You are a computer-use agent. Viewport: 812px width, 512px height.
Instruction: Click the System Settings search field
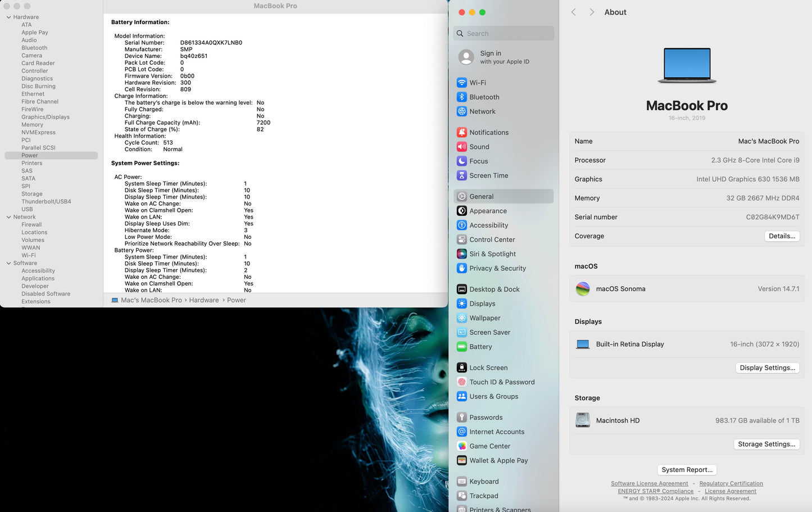503,33
